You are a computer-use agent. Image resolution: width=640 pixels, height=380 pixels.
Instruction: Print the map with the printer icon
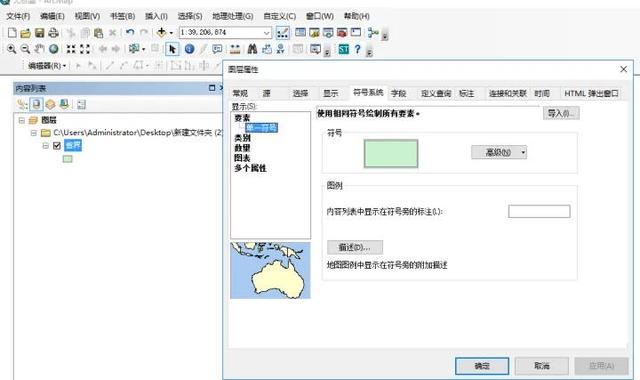coord(53,33)
